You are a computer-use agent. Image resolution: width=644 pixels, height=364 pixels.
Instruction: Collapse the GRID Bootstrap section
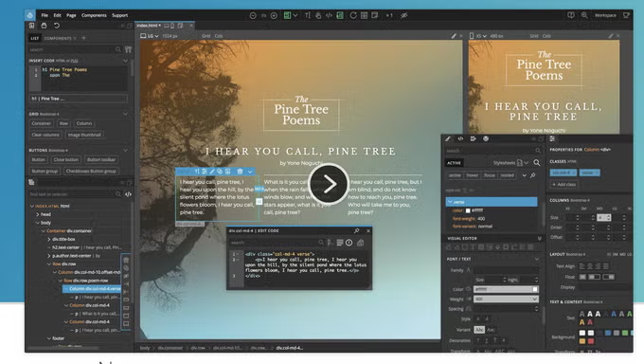point(125,114)
